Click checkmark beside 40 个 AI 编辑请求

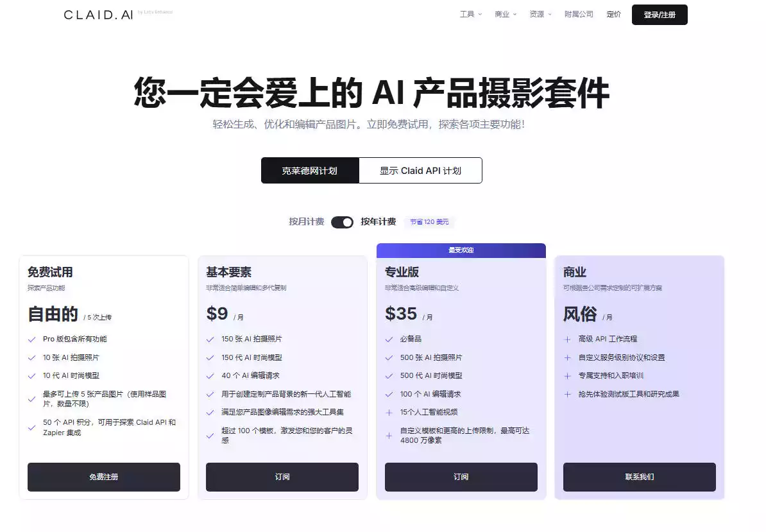210,376
